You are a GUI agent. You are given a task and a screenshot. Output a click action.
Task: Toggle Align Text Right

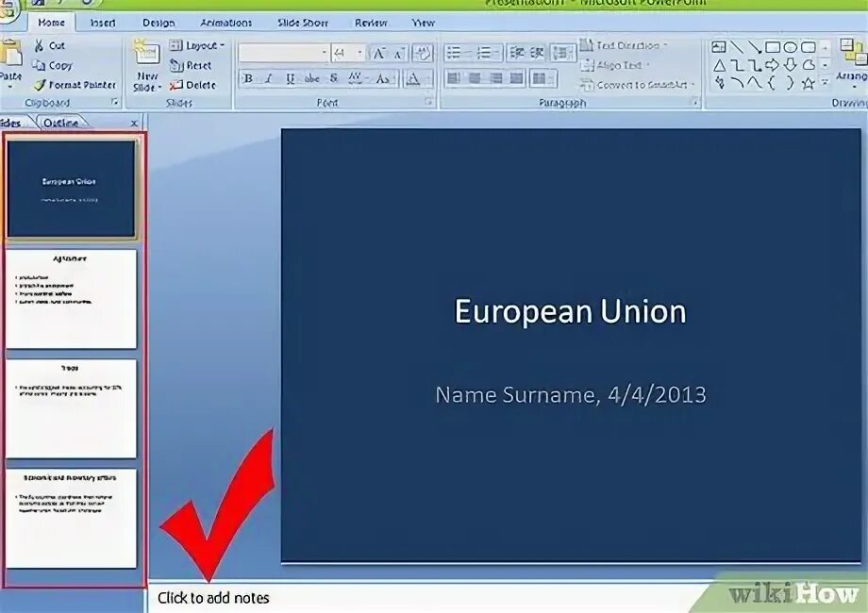(496, 78)
